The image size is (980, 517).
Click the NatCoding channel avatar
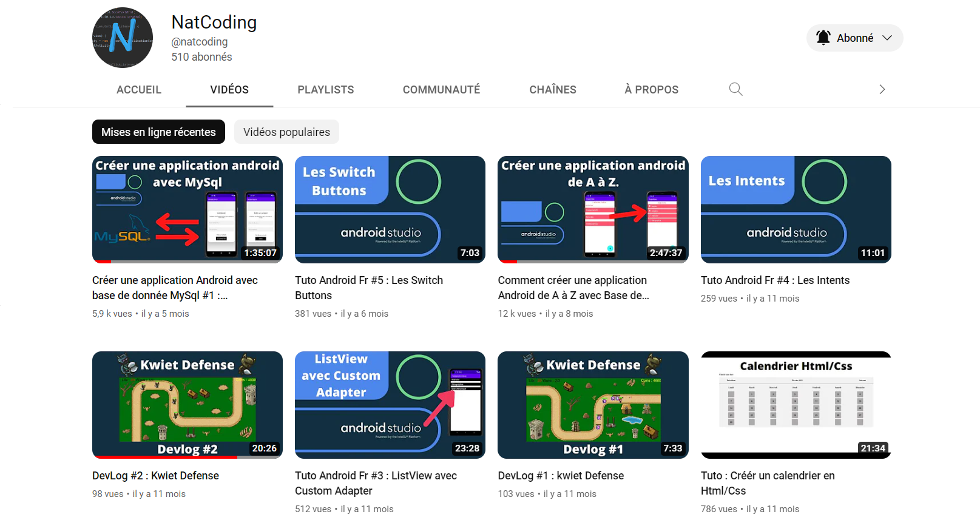(x=123, y=38)
